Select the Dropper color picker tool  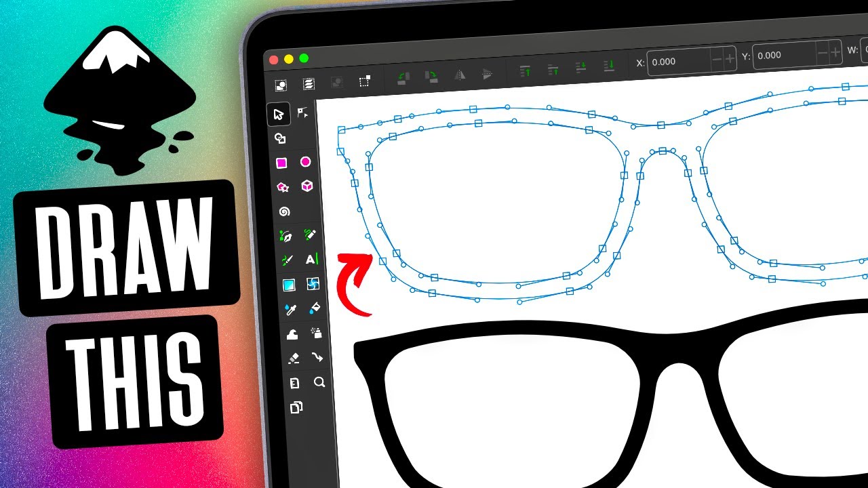pos(290,310)
